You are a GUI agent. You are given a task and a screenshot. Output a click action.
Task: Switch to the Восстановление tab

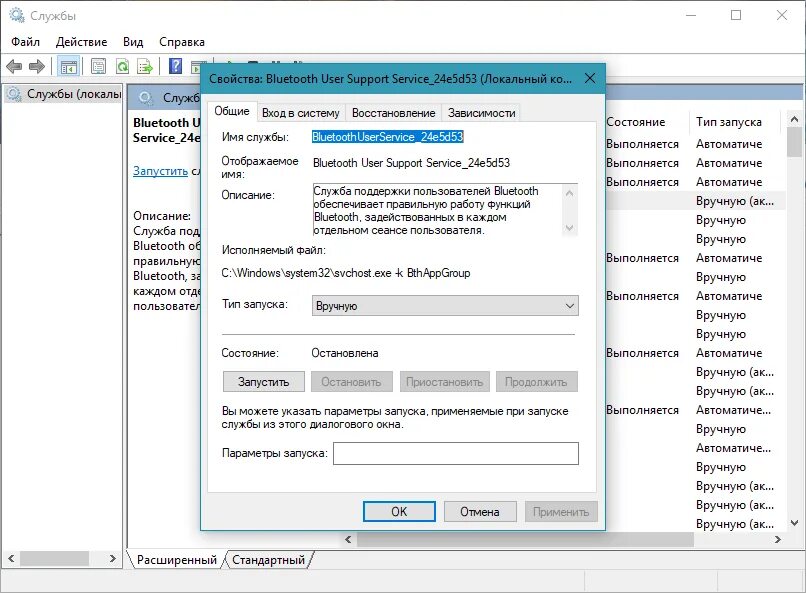coord(393,113)
